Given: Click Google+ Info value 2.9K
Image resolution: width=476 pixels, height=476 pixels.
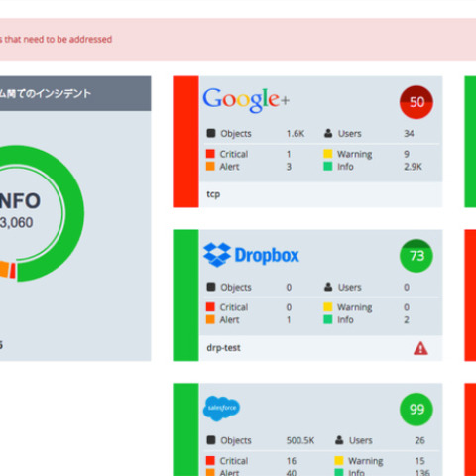Looking at the screenshot, I should coord(413,167).
